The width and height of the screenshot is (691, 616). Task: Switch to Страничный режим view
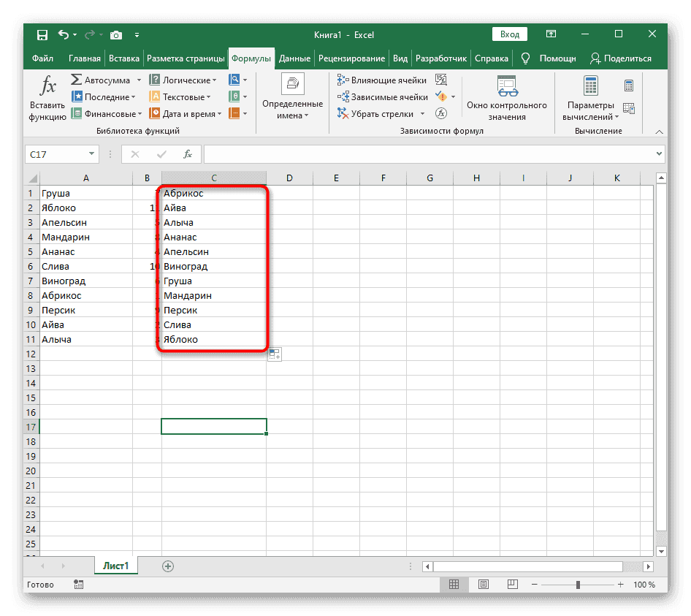point(511,585)
